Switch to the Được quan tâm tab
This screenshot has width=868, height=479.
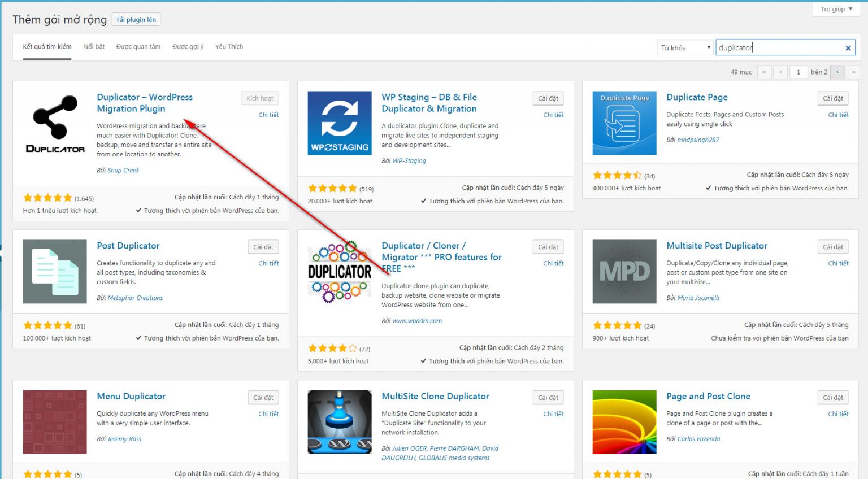(x=138, y=47)
